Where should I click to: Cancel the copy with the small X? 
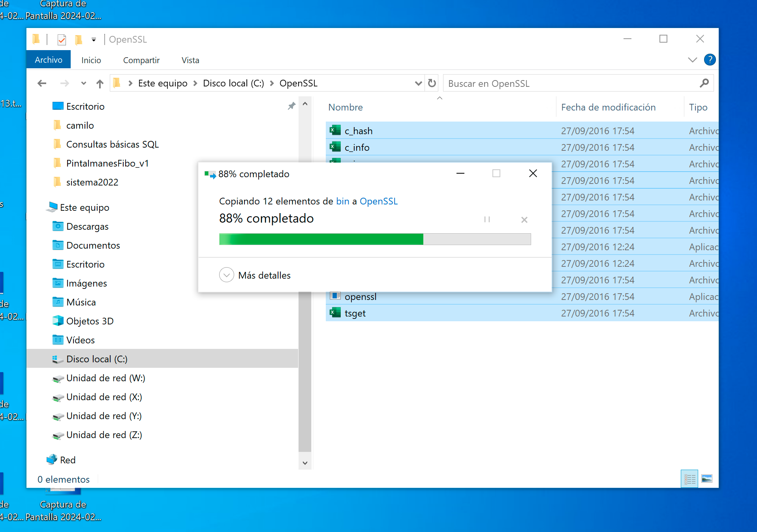click(524, 220)
